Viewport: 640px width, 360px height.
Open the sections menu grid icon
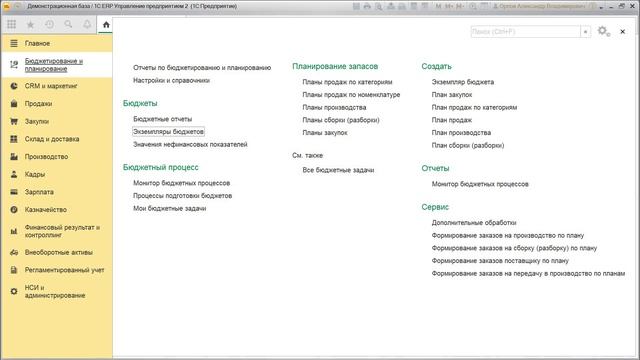tap(11, 24)
